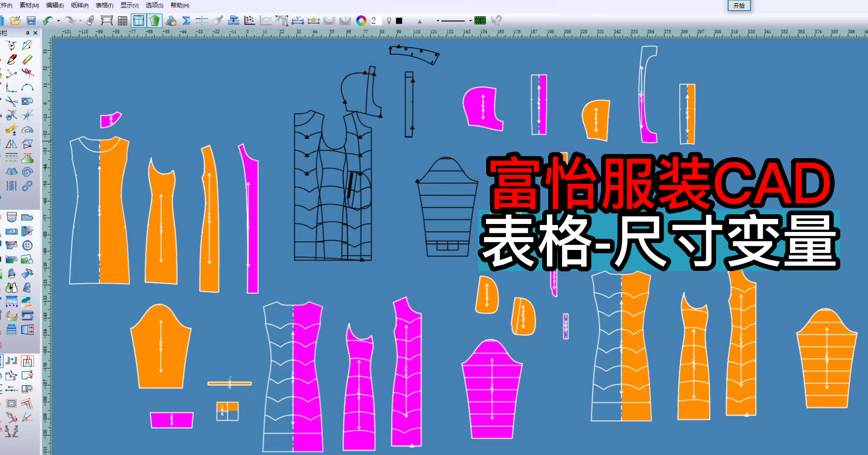This screenshot has height=455, width=868.
Task: Select the beach umbrella picture tool
Action: pyautogui.click(x=27, y=301)
